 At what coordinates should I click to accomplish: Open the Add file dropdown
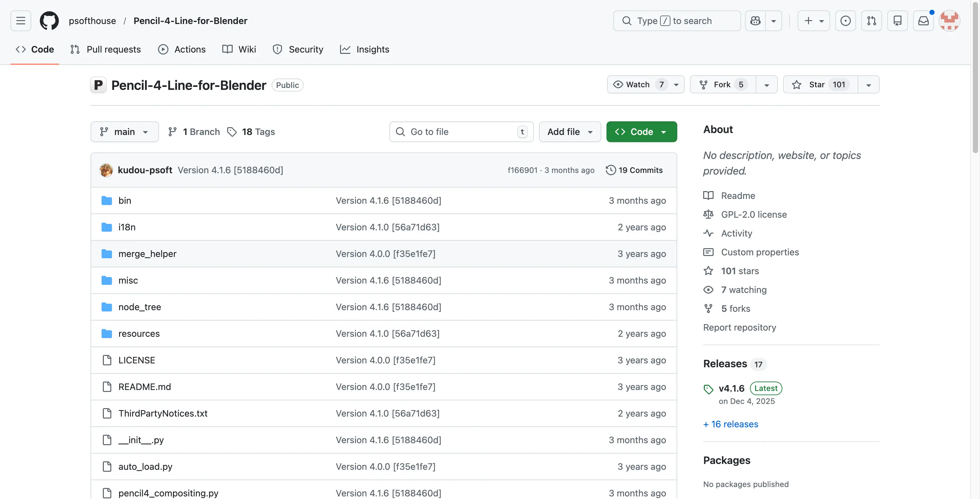570,132
